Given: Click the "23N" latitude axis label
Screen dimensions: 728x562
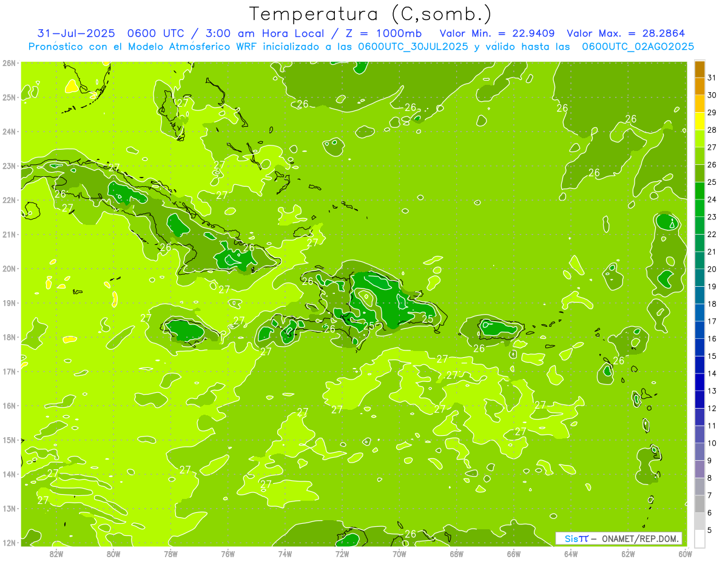Looking at the screenshot, I should pos(9,166).
